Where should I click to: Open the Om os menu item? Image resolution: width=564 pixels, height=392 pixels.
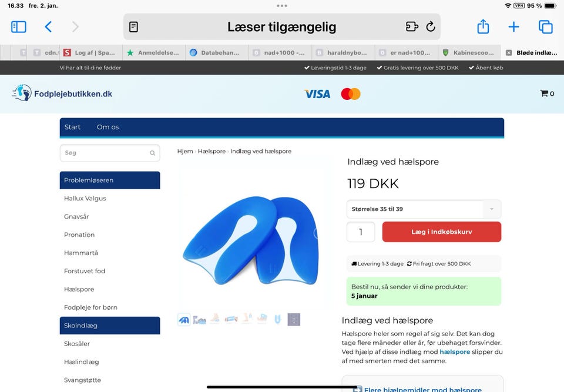click(108, 127)
